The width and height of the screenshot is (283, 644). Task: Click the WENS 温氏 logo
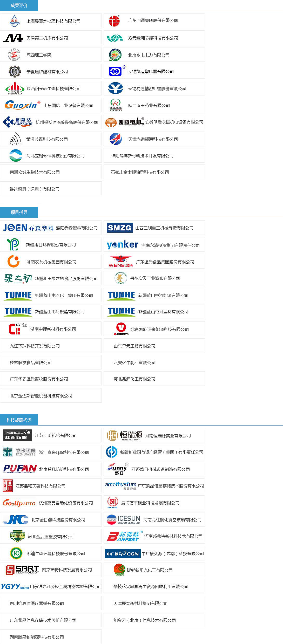[121, 262]
